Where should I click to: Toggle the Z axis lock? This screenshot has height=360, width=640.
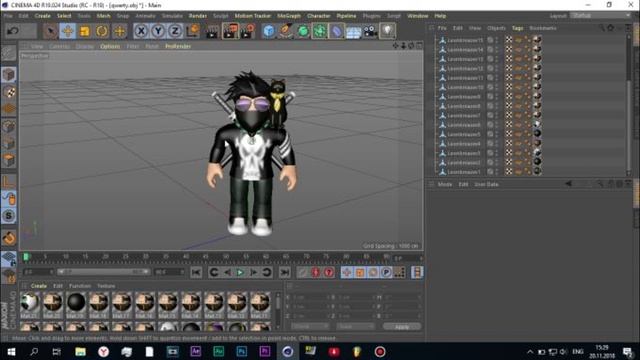pyautogui.click(x=175, y=31)
